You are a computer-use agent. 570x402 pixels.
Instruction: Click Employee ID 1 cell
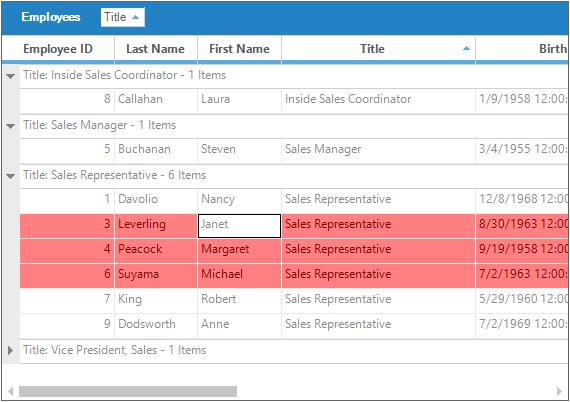[x=67, y=201]
